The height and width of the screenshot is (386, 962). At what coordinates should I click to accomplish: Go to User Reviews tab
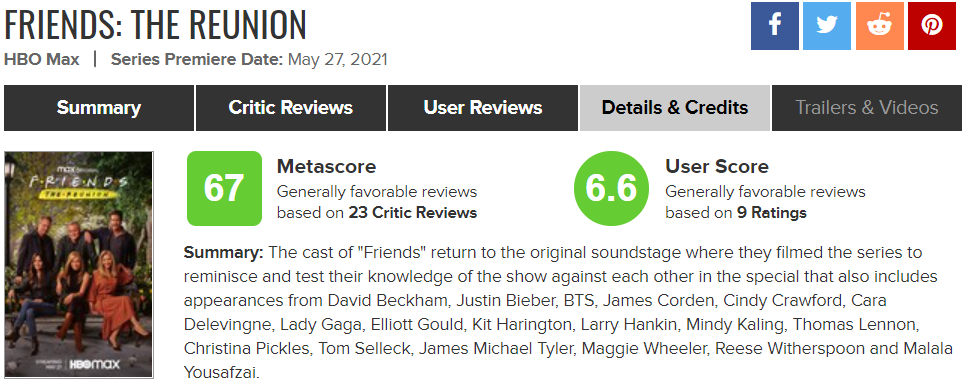(483, 108)
